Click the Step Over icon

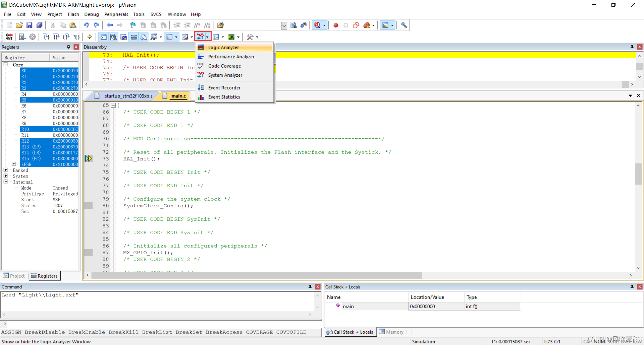point(56,37)
